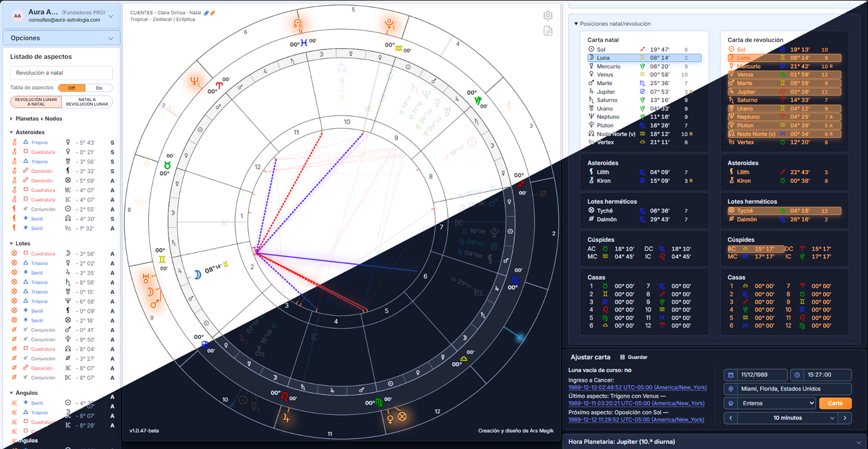The width and height of the screenshot is (868, 449).
Task: Click the Moon glyph on the chart wheel
Action: pos(197,275)
